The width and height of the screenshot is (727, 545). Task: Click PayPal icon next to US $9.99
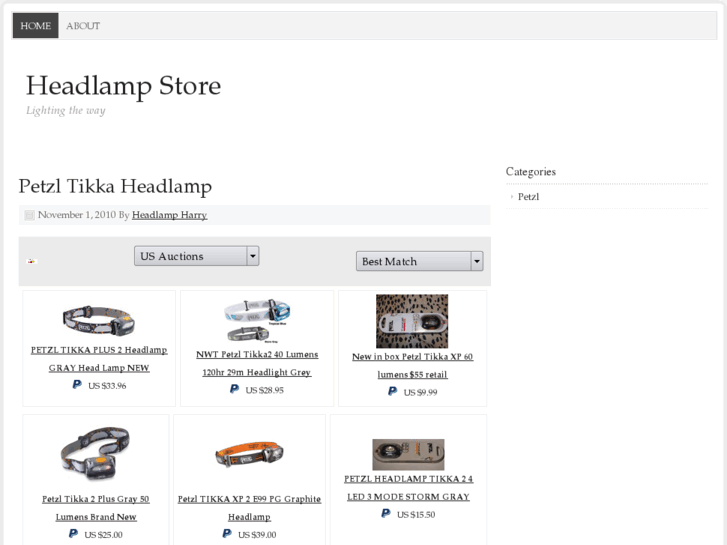point(393,391)
